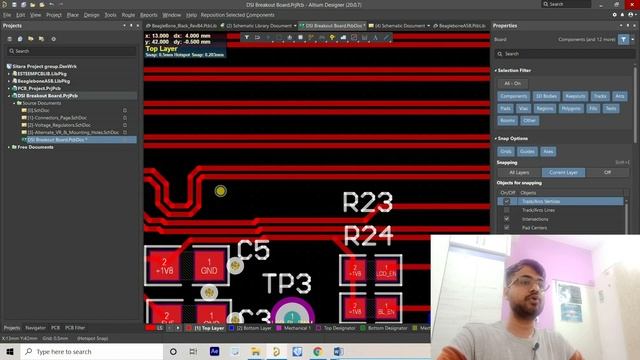Select the Place Line tool in the Active Bar
Viewport: 640px width, 360px height.
tap(386, 38)
